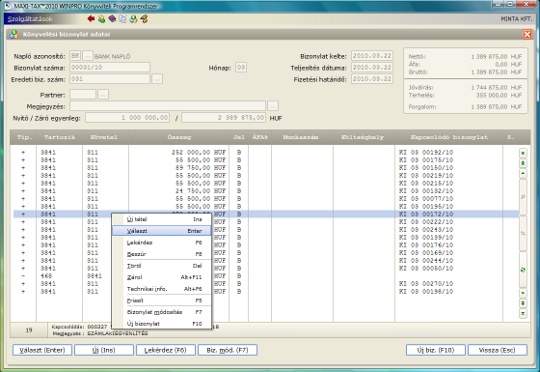The width and height of the screenshot is (540, 372).
Task: Select Beszúr from the context menu
Action: (162, 254)
